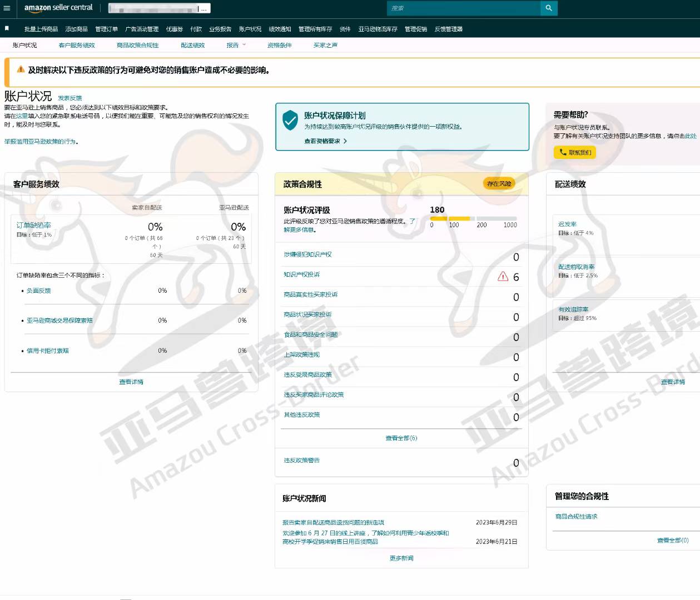Open the 食品和商品安全问题 link

click(x=311, y=334)
